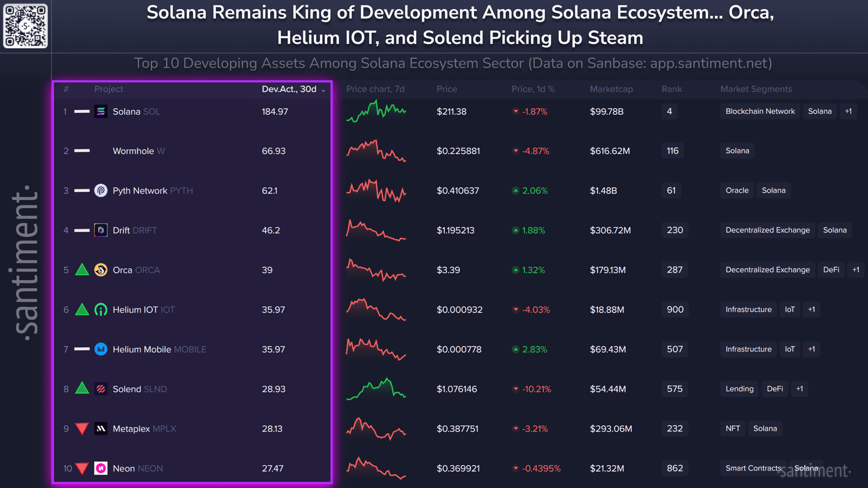Select the Oracle market segment tag

click(737, 191)
